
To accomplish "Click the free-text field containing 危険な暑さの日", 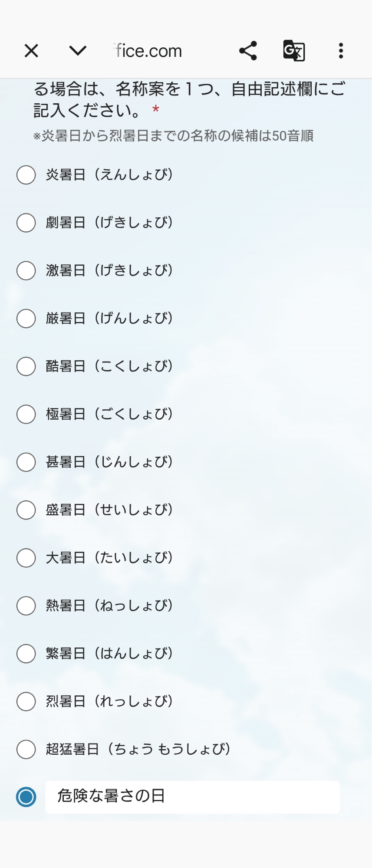I will tap(192, 797).
